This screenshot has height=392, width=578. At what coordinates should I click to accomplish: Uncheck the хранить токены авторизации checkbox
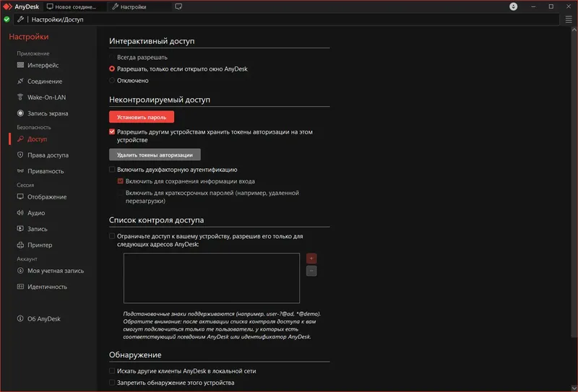point(112,131)
